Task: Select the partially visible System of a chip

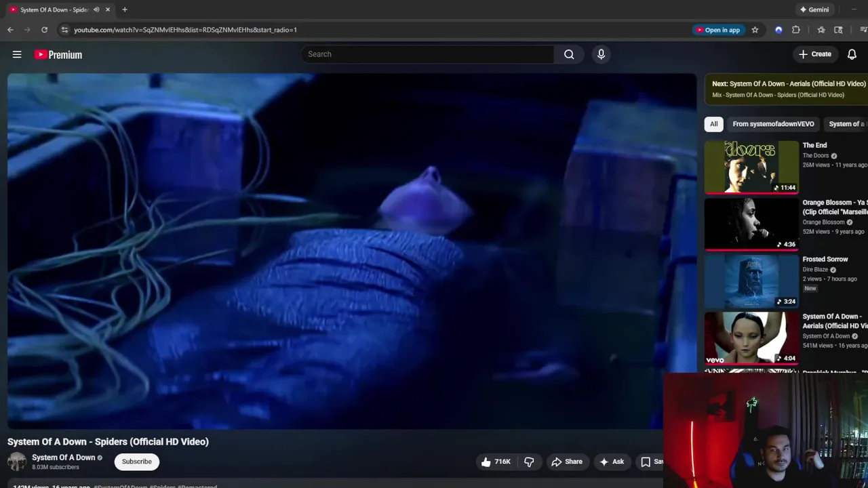Action: coord(846,124)
